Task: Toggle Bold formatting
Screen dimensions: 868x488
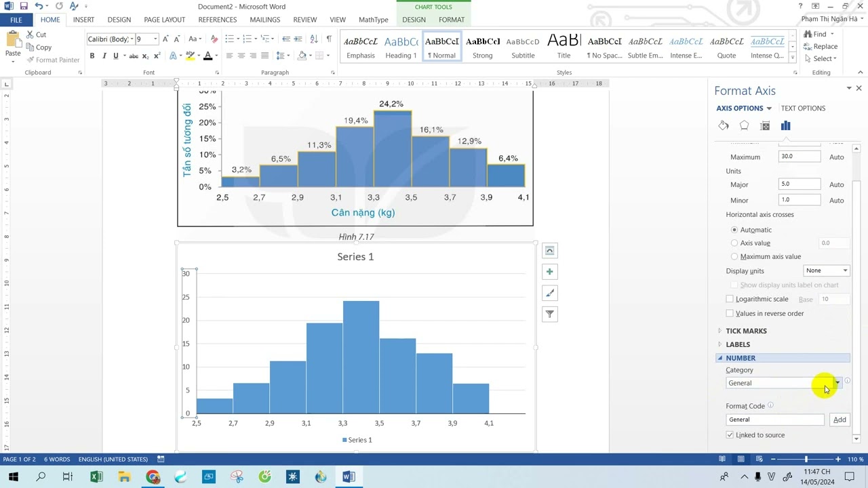Action: pyautogui.click(x=92, y=56)
